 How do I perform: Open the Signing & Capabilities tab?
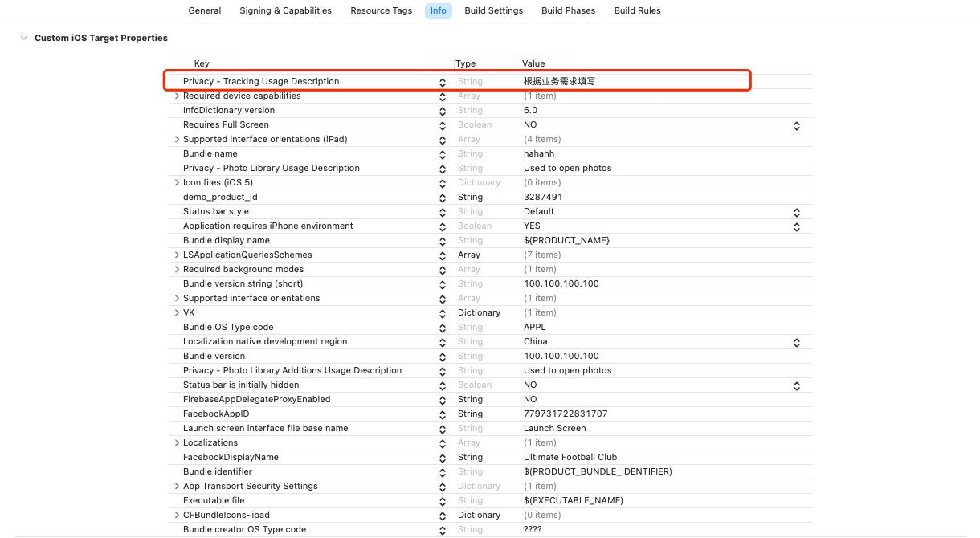coord(285,10)
